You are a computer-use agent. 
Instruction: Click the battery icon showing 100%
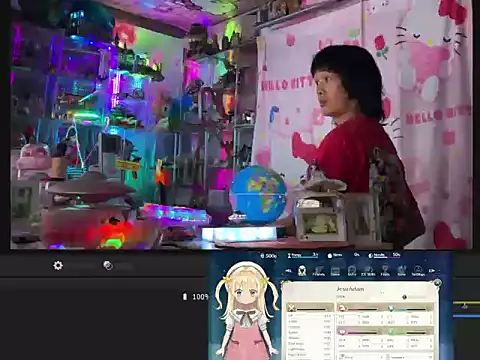(x=185, y=296)
